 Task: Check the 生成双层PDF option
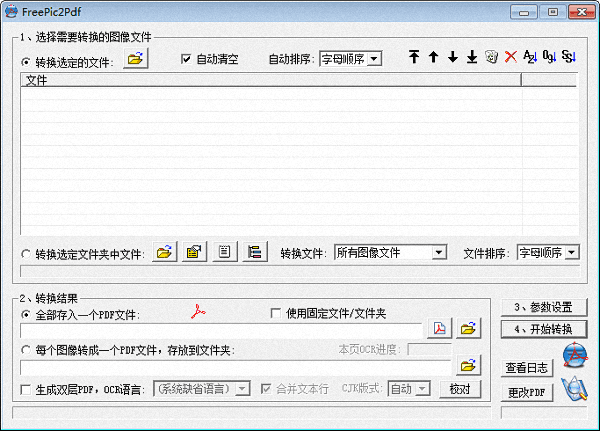(x=26, y=389)
